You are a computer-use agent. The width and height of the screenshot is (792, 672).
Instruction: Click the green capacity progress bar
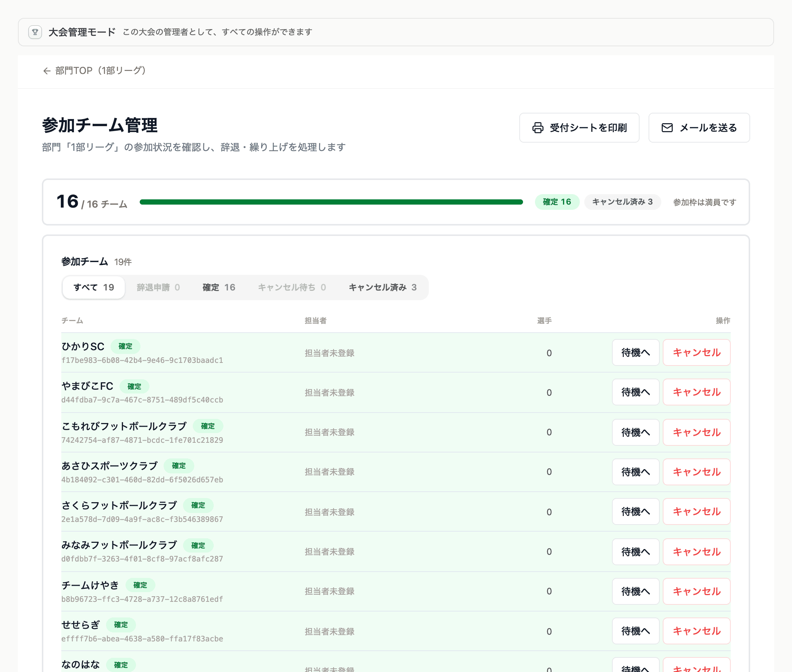pyautogui.click(x=331, y=202)
